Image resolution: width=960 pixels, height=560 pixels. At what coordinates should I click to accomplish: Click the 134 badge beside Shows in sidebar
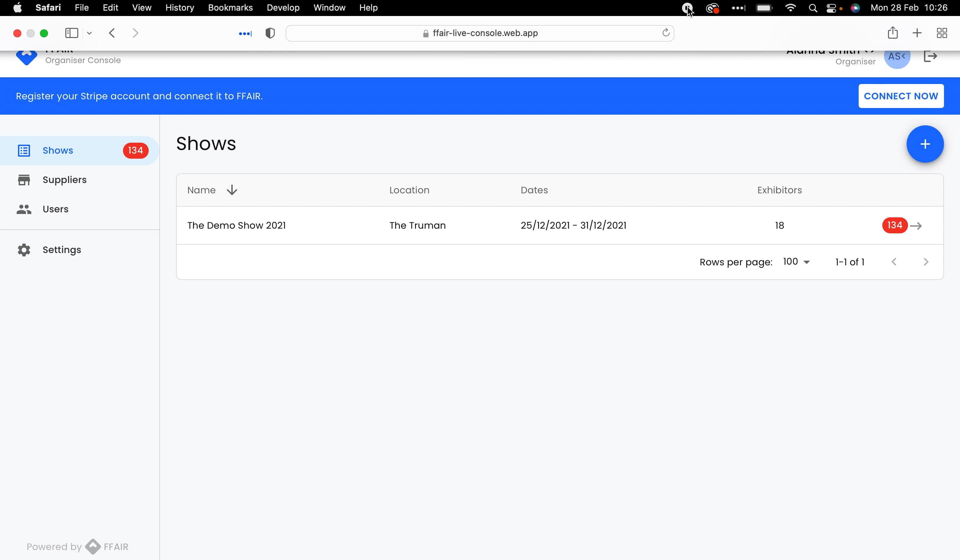pyautogui.click(x=135, y=150)
